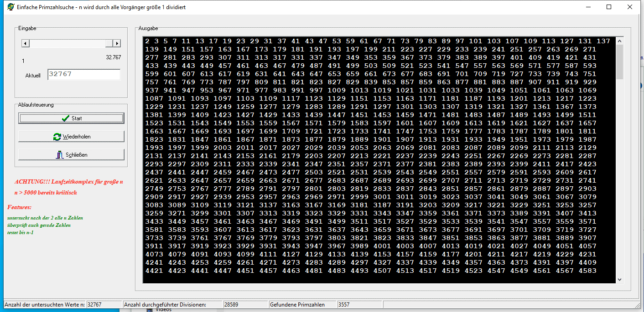Click the prime number 4583 in output
Image resolution: width=644 pixels, height=312 pixels.
587,271
